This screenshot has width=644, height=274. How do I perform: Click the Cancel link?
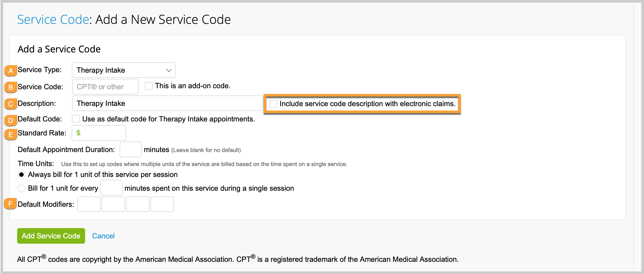pyautogui.click(x=103, y=236)
